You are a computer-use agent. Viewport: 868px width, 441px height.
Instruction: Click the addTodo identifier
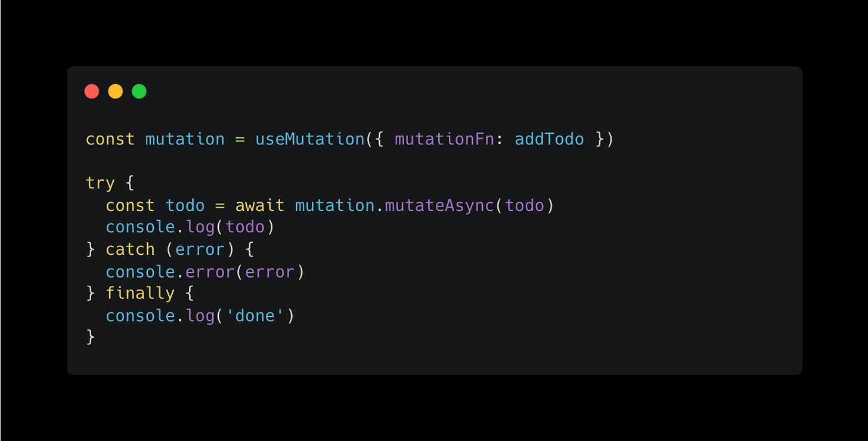point(550,139)
